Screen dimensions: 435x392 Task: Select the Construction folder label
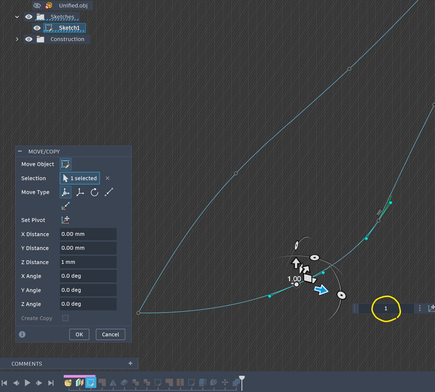[x=67, y=39]
